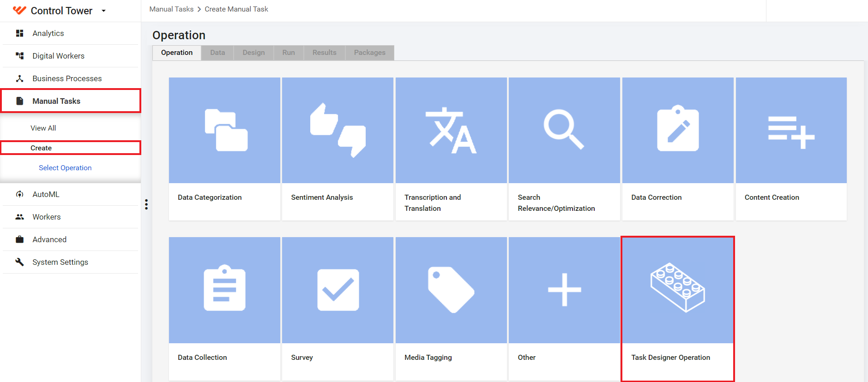Select the Data Categorization folders icon

226,130
